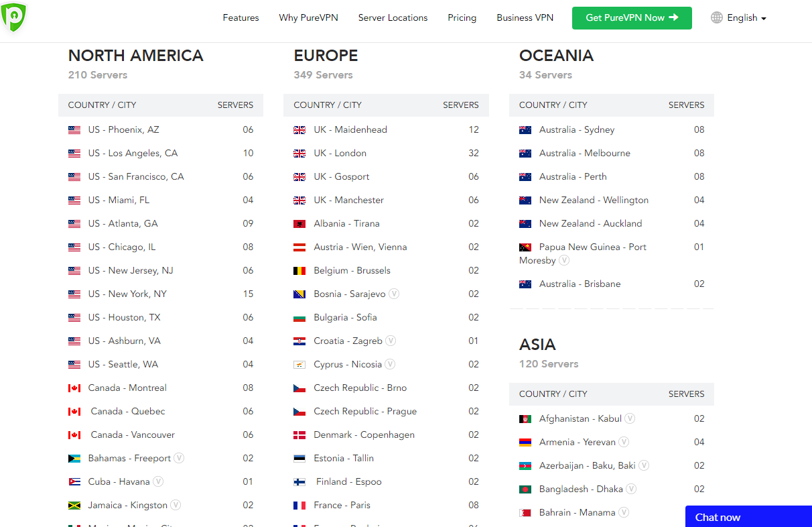Click the UK flag beside Maidenhead
The image size is (812, 527).
299,130
